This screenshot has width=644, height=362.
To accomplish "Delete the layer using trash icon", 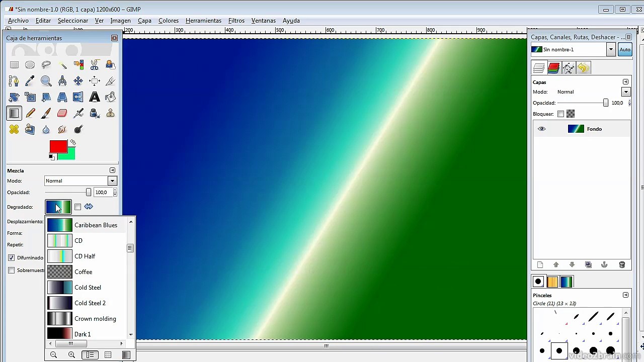I will coord(622,265).
